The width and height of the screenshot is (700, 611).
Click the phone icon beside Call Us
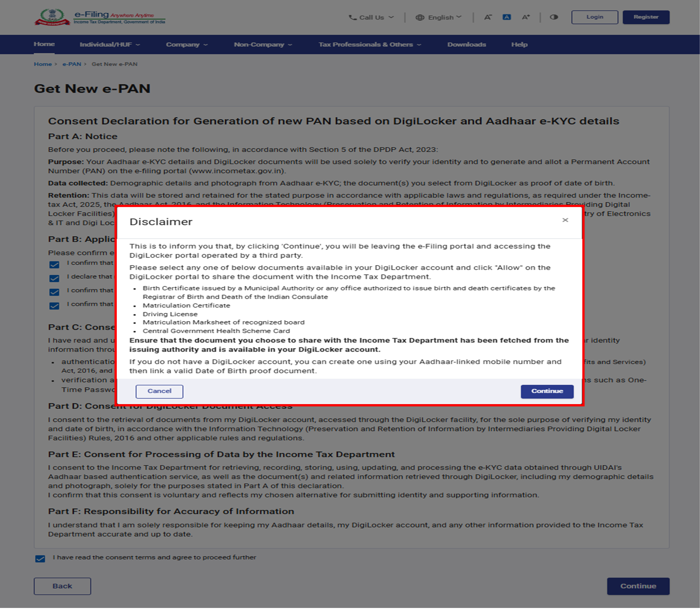[x=352, y=17]
